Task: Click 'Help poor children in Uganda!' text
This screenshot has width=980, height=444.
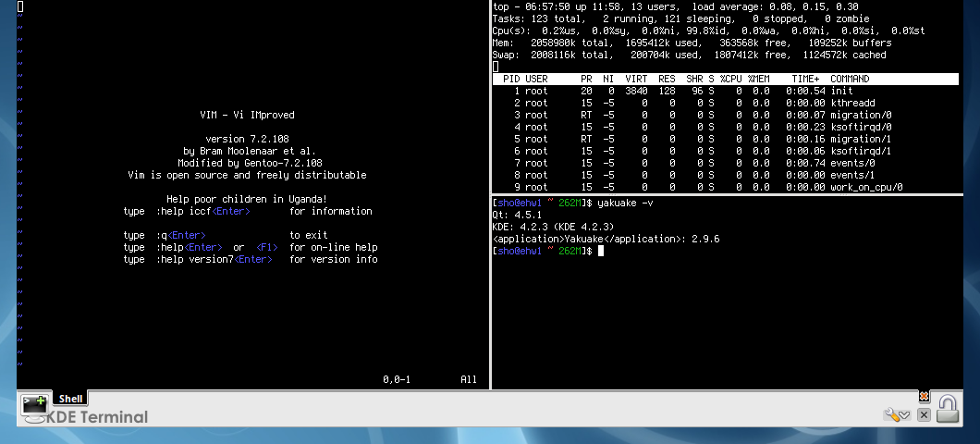Action: [247, 199]
